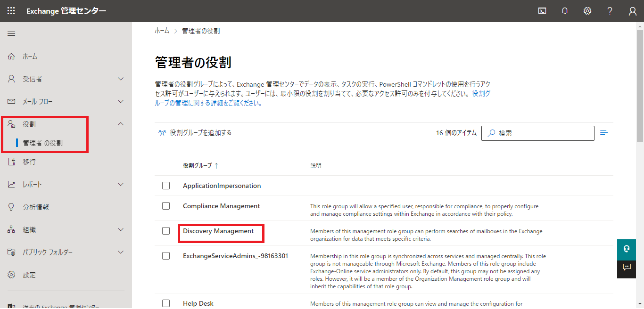Image resolution: width=644 pixels, height=309 pixels.
Task: Expand the レポート chevron
Action: [x=121, y=184]
